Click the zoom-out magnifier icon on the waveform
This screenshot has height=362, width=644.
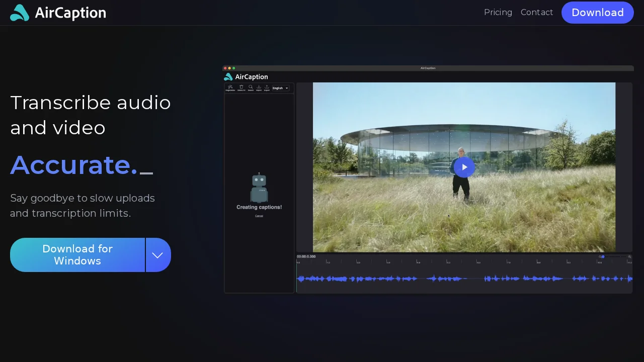point(600,257)
